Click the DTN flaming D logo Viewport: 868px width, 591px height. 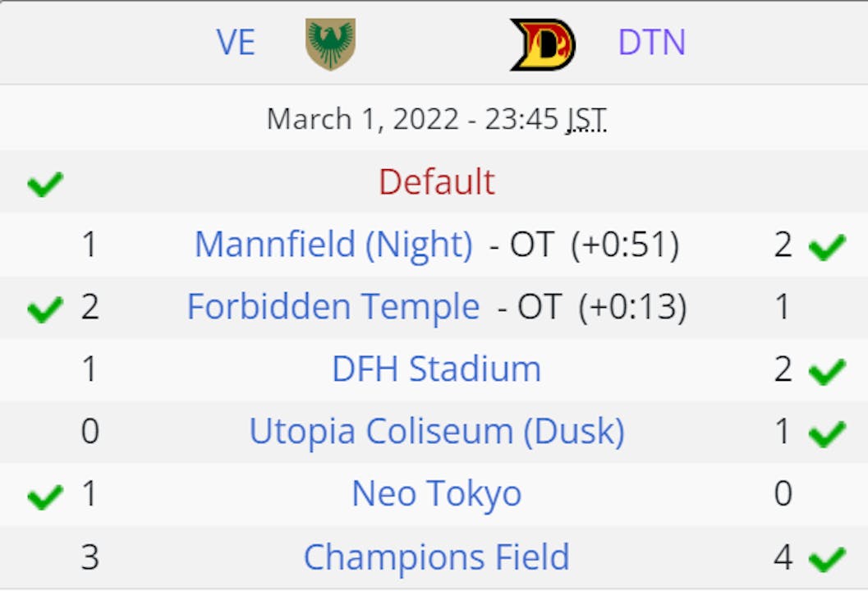pyautogui.click(x=542, y=44)
